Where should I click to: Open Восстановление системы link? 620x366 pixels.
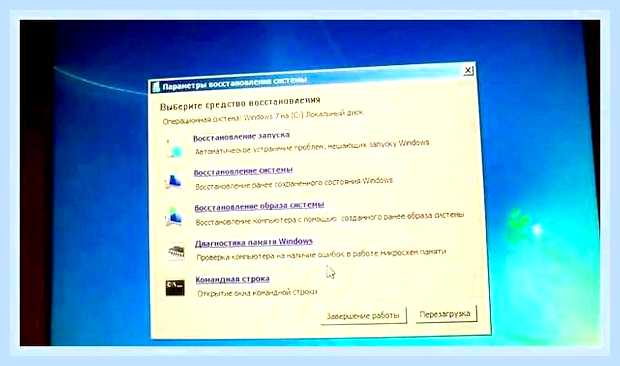[243, 172]
